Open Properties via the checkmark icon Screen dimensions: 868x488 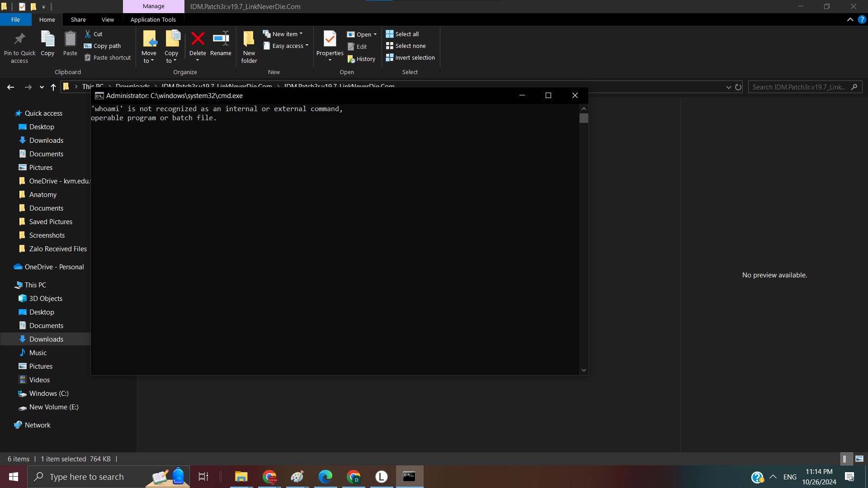(330, 39)
